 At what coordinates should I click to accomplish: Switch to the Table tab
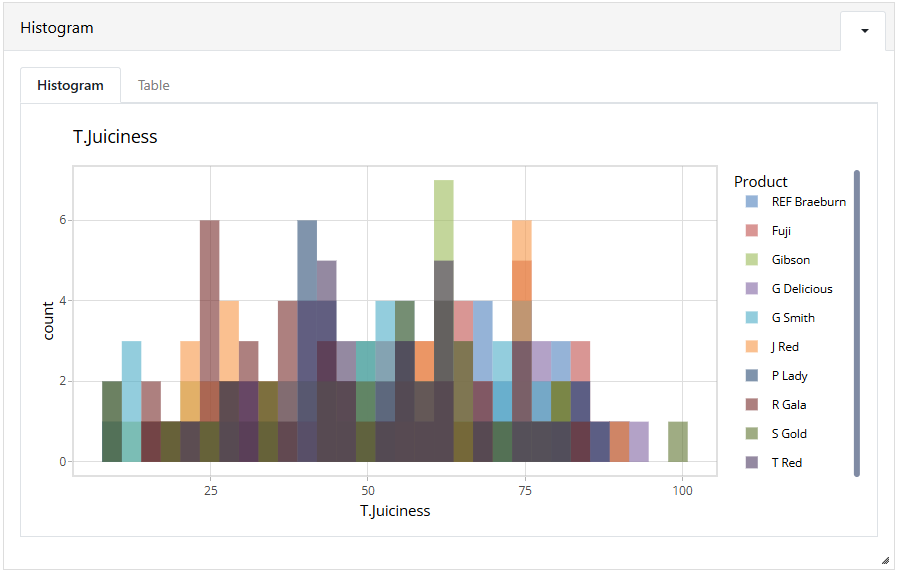pyautogui.click(x=153, y=85)
